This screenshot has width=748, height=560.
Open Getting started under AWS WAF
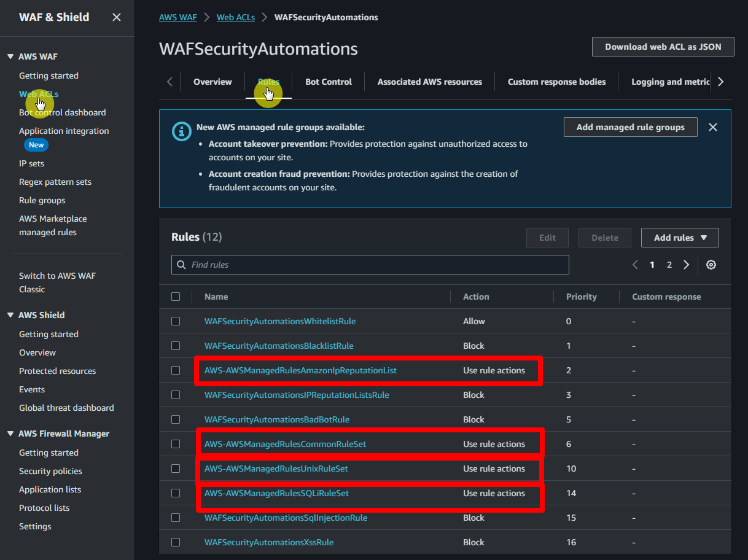49,76
